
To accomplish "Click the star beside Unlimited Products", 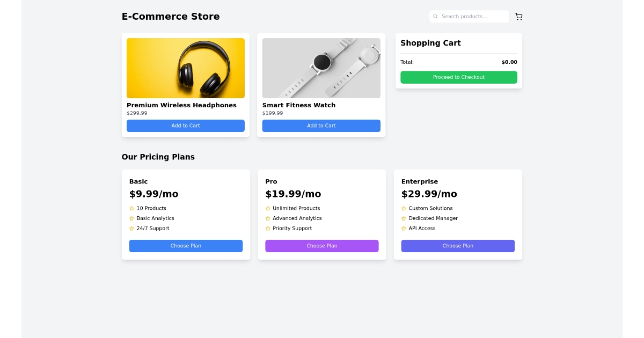I will (x=268, y=208).
